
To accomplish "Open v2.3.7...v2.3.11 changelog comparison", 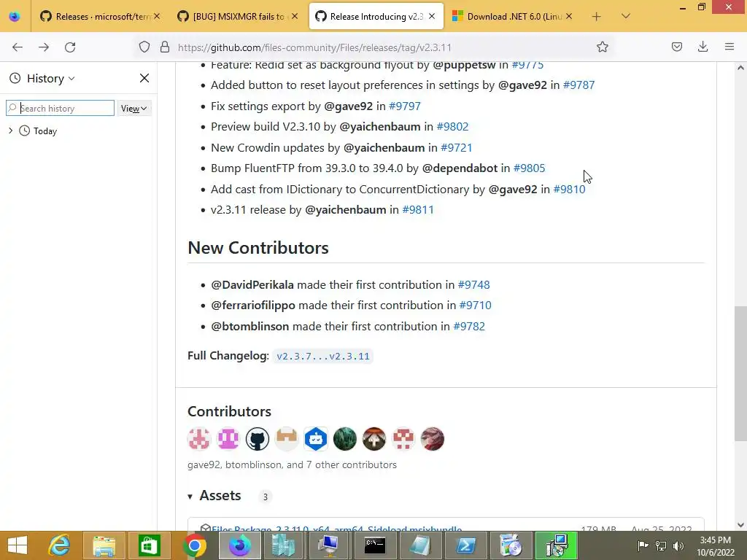I will click(323, 356).
